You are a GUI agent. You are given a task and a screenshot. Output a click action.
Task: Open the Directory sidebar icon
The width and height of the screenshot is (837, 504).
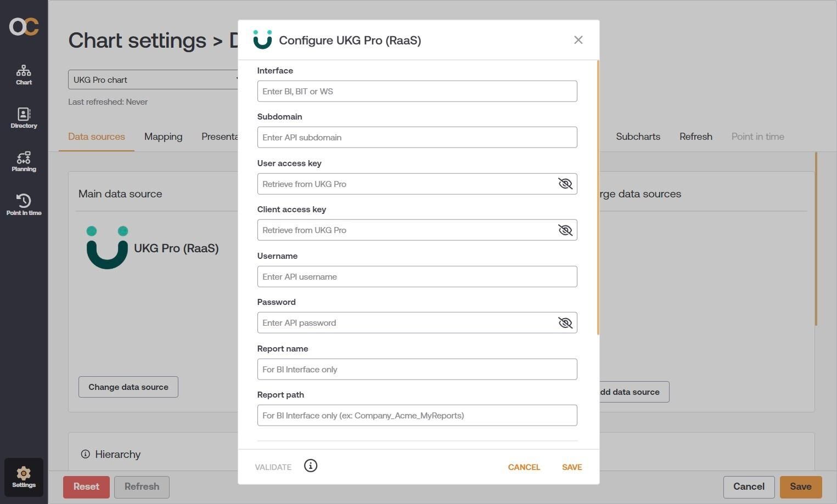click(24, 118)
